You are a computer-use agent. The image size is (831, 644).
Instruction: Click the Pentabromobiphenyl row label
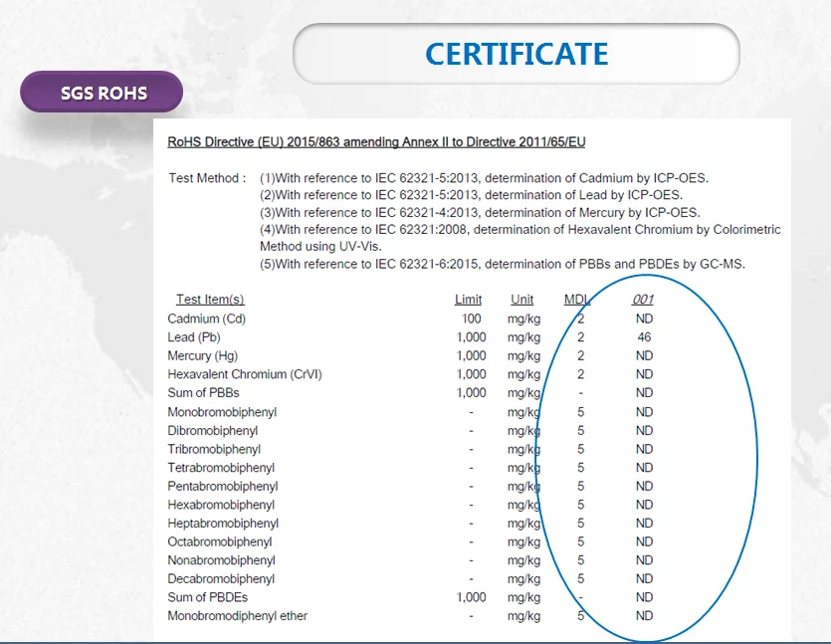click(223, 487)
